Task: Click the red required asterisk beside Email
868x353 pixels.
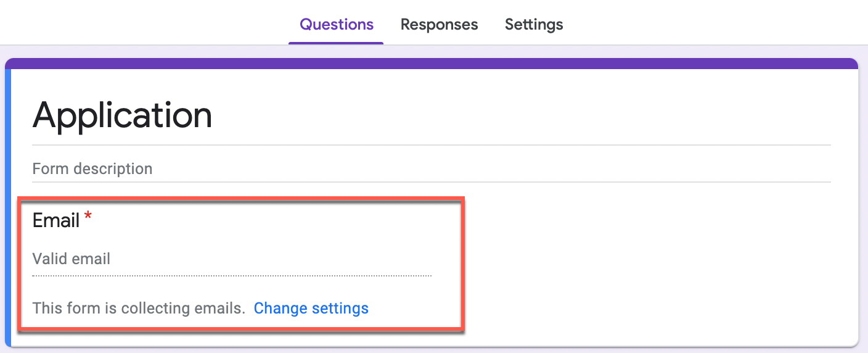Action: [x=88, y=216]
